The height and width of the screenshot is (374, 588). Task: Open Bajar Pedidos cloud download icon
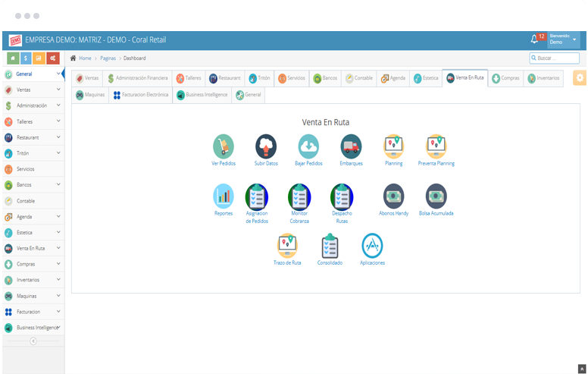[308, 146]
